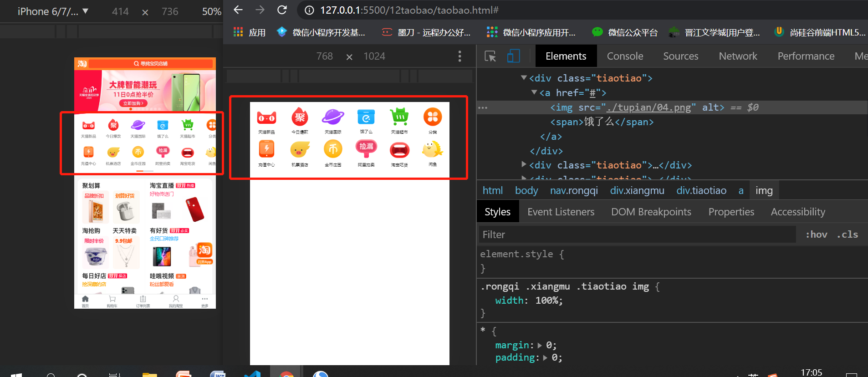Click 天猫新品 icon in 768-wide preview
The image size is (868, 377).
click(x=266, y=118)
